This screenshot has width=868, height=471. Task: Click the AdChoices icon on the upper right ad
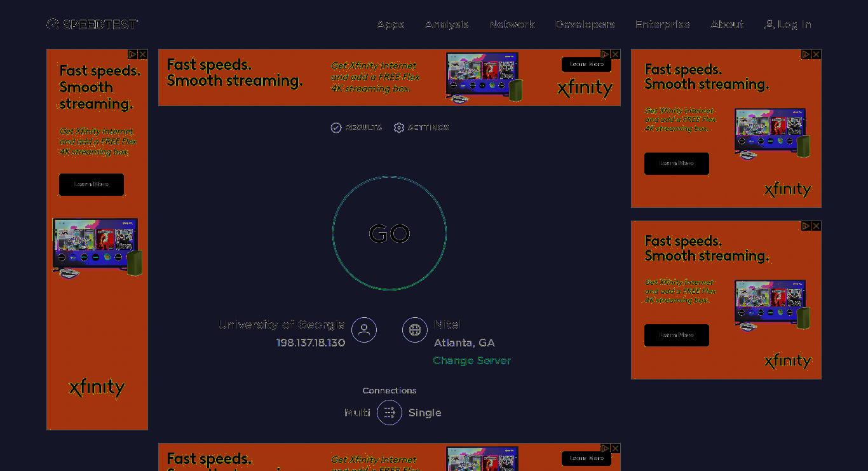coord(806,55)
